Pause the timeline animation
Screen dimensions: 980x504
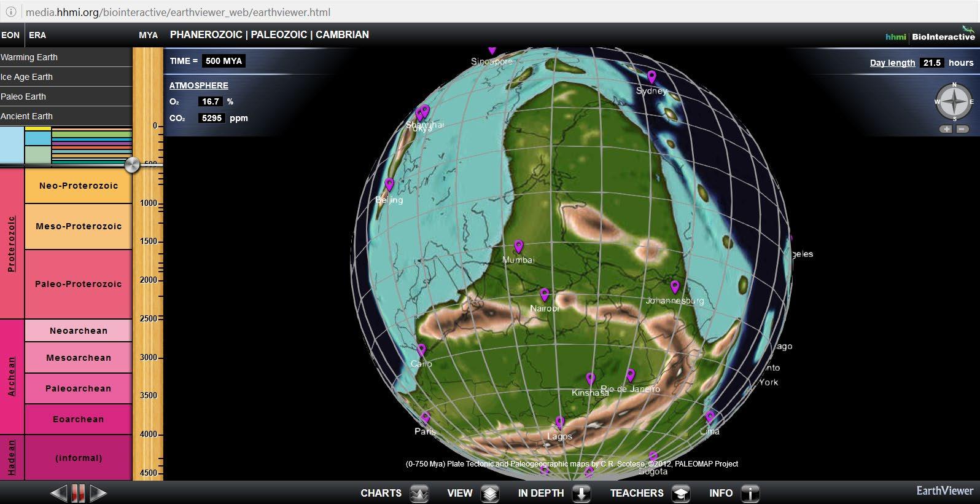(78, 493)
